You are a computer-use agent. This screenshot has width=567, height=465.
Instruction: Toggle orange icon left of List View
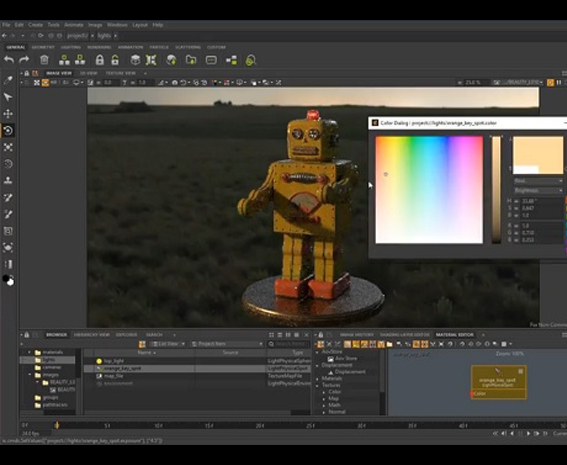pos(142,344)
